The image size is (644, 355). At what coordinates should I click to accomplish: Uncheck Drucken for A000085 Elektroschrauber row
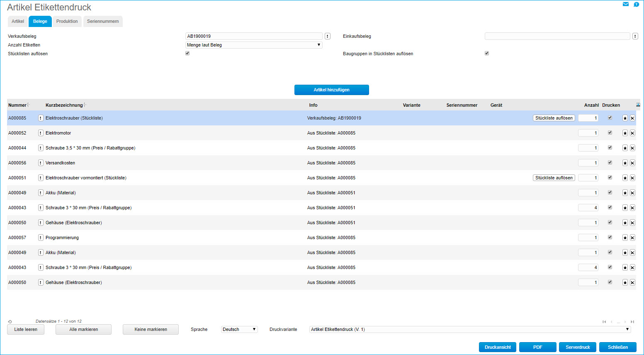610,118
